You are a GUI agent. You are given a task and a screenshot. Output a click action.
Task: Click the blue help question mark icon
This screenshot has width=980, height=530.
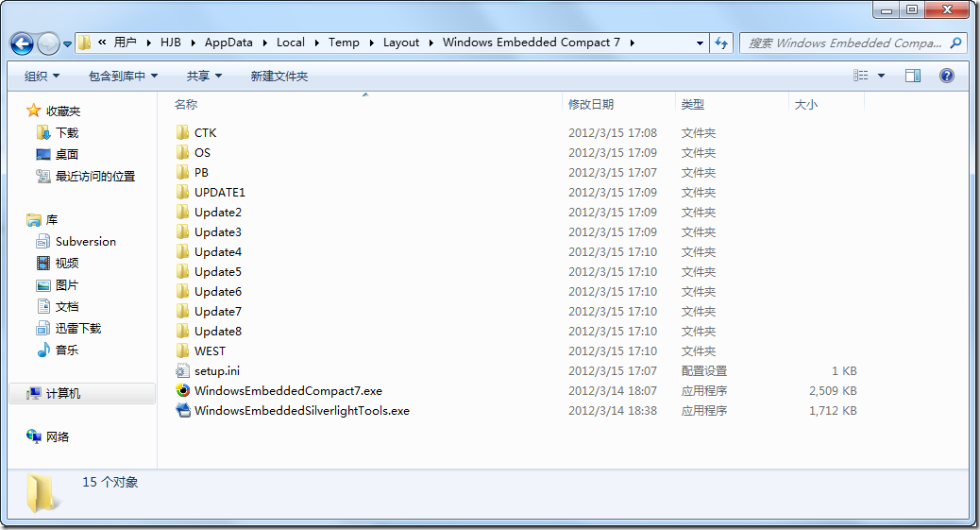coord(946,76)
